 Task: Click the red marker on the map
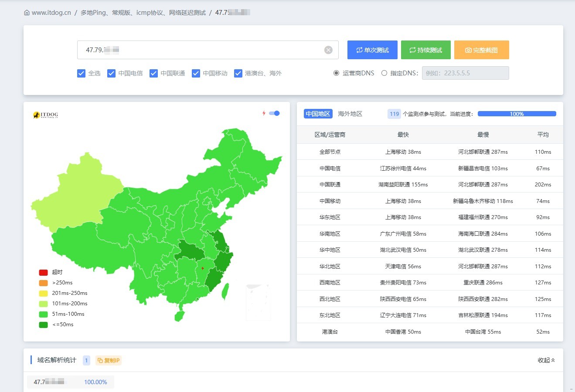(203, 268)
